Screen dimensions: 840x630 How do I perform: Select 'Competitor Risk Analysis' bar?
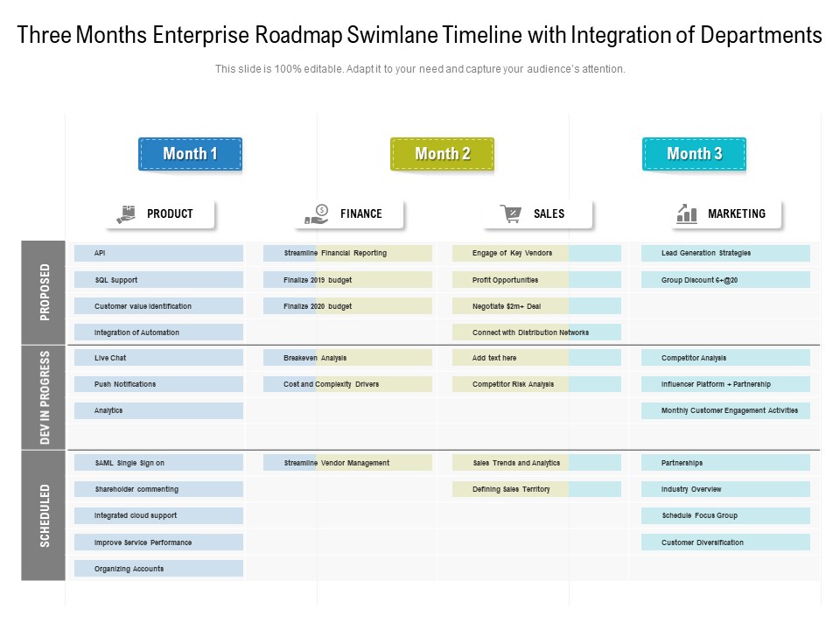tap(536, 384)
